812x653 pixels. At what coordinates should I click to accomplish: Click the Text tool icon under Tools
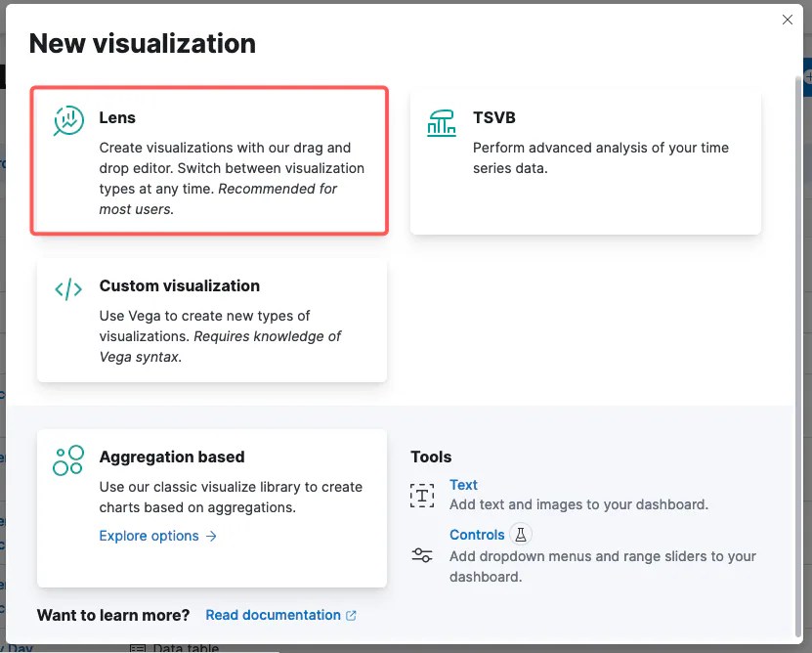[x=421, y=496]
